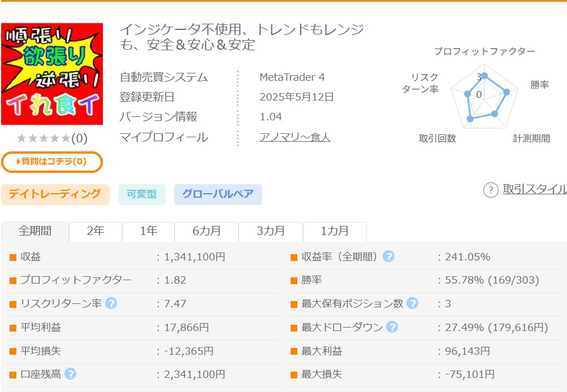Click the 平均利益 value 17,866円
This screenshot has width=567, height=392.
pos(187,328)
